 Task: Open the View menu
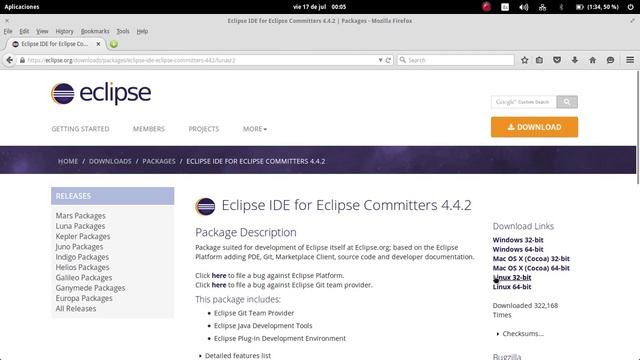pyautogui.click(x=42, y=31)
